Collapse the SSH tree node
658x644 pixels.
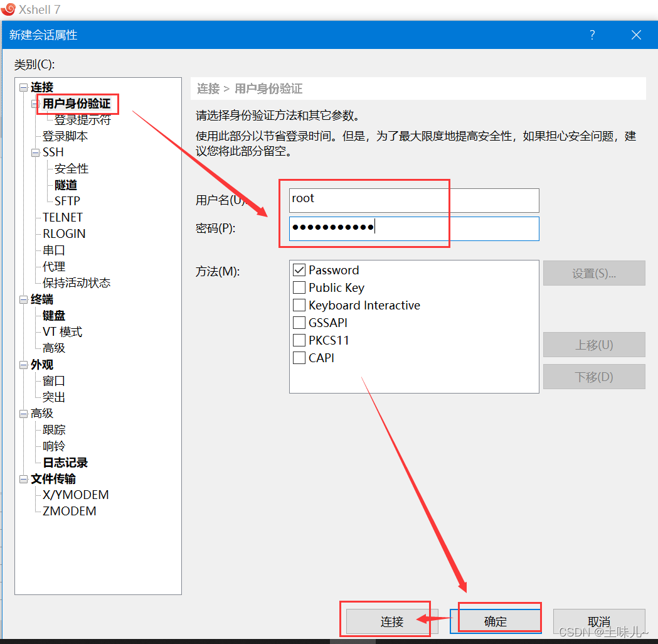35,153
